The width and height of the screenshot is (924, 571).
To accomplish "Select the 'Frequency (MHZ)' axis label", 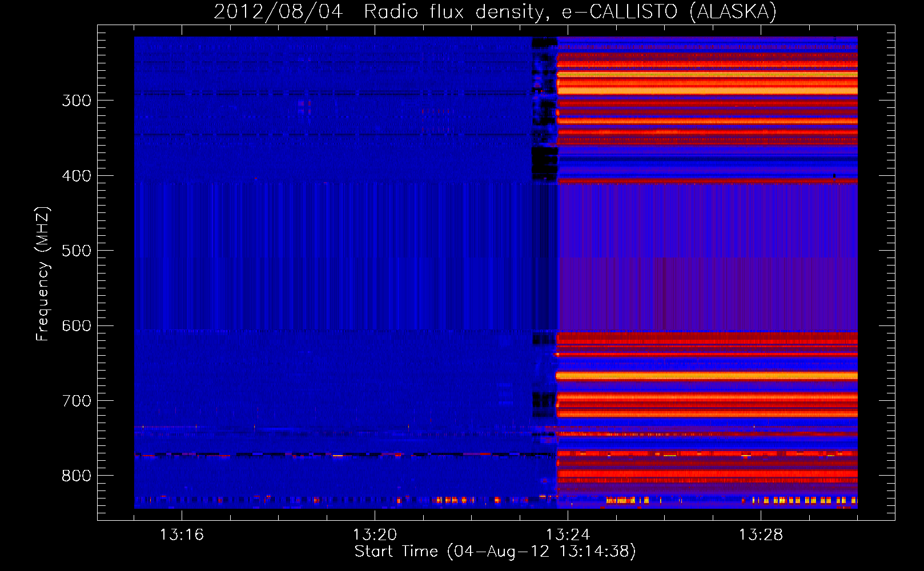I will (43, 274).
